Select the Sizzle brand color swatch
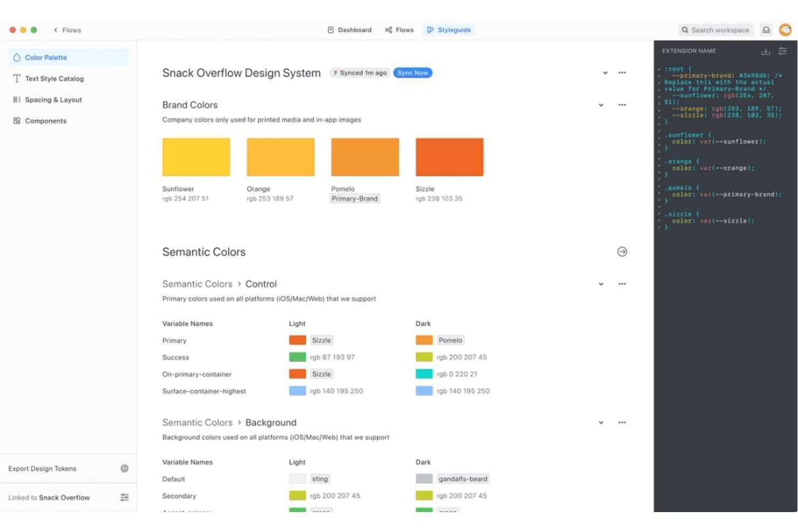 click(449, 157)
